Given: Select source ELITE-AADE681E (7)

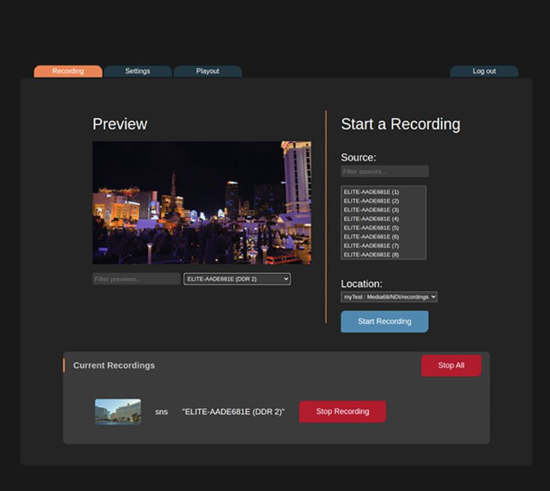Looking at the screenshot, I should point(383,246).
